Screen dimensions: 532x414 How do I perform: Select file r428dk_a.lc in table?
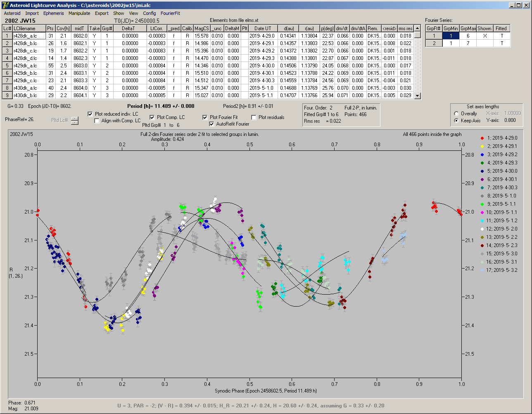click(x=29, y=36)
